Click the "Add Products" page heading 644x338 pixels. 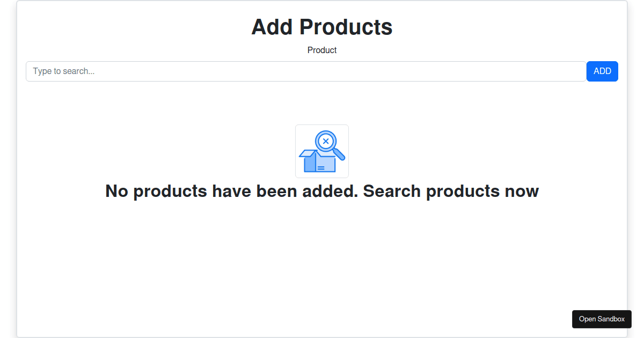(322, 27)
